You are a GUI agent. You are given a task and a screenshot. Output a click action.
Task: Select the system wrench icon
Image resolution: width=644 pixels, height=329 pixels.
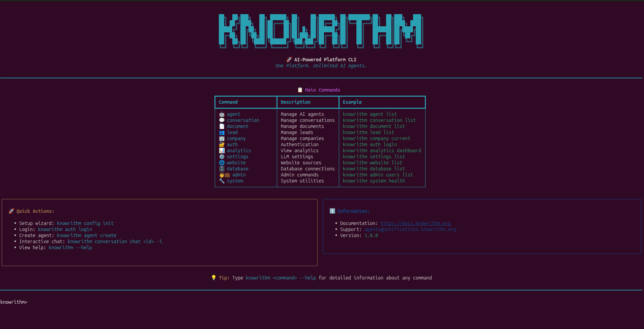pyautogui.click(x=222, y=181)
